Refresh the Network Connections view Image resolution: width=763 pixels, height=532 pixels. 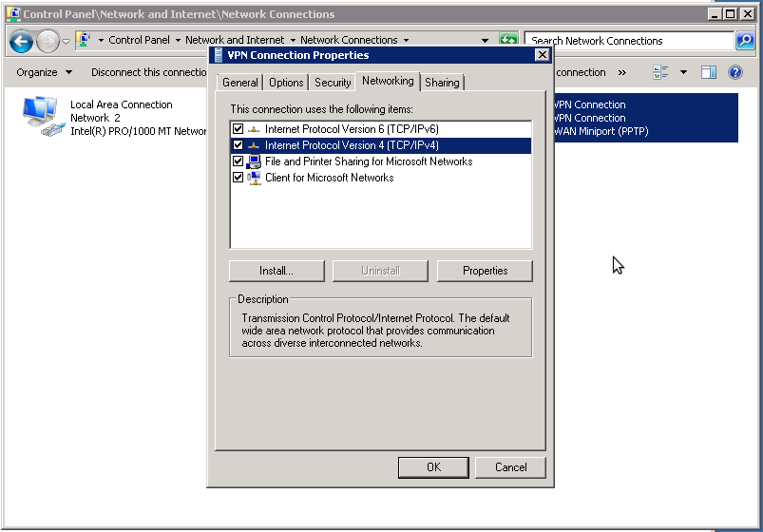pyautogui.click(x=508, y=40)
